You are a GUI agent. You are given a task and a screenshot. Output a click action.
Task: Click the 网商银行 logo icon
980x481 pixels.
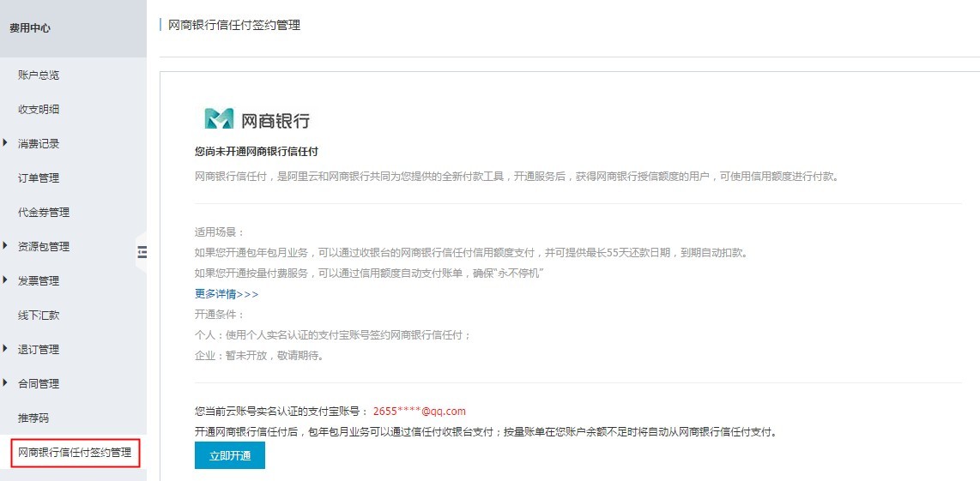tap(219, 118)
